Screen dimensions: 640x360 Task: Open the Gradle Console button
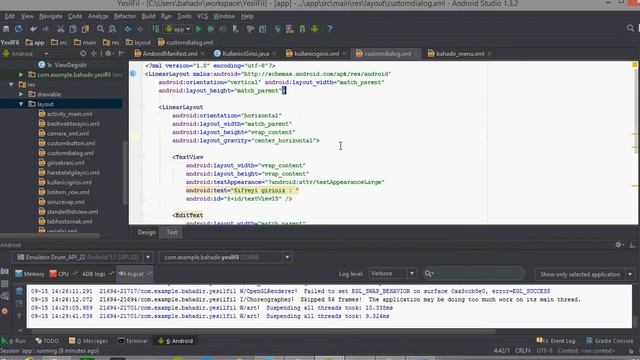(x=610, y=341)
